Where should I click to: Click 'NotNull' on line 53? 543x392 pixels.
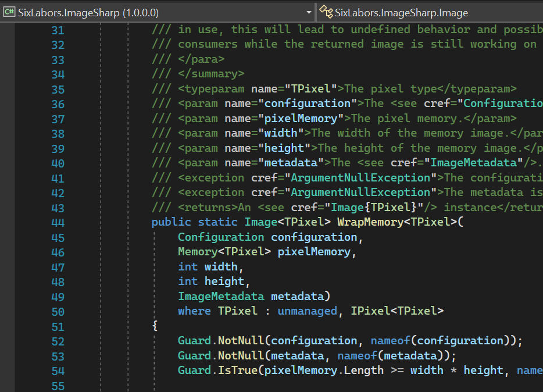(x=241, y=355)
